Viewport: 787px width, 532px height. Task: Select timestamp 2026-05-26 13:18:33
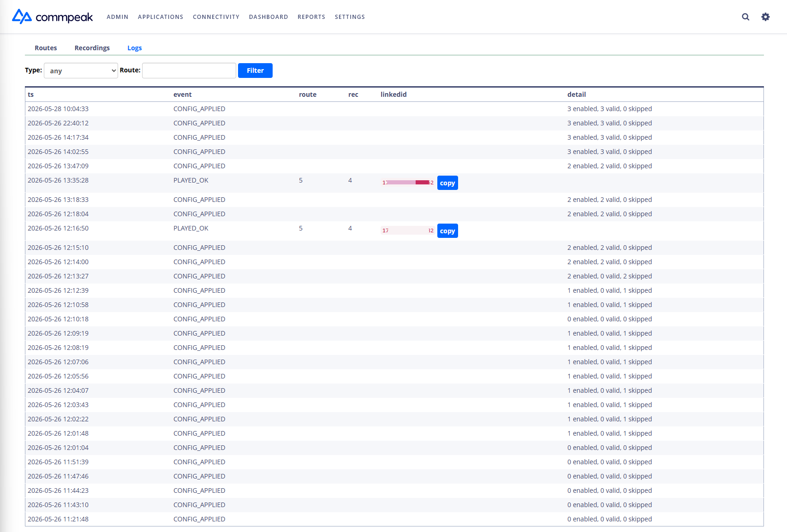click(x=58, y=200)
